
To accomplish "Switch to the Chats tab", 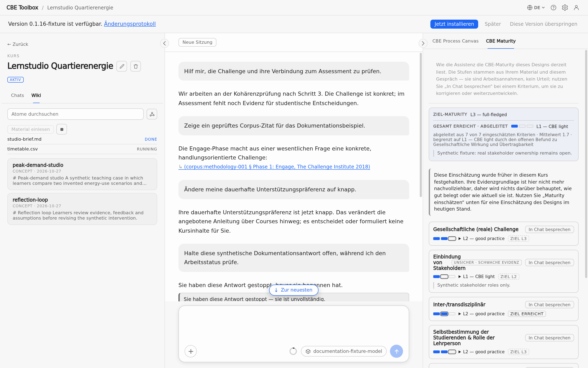I will pyautogui.click(x=18, y=95).
